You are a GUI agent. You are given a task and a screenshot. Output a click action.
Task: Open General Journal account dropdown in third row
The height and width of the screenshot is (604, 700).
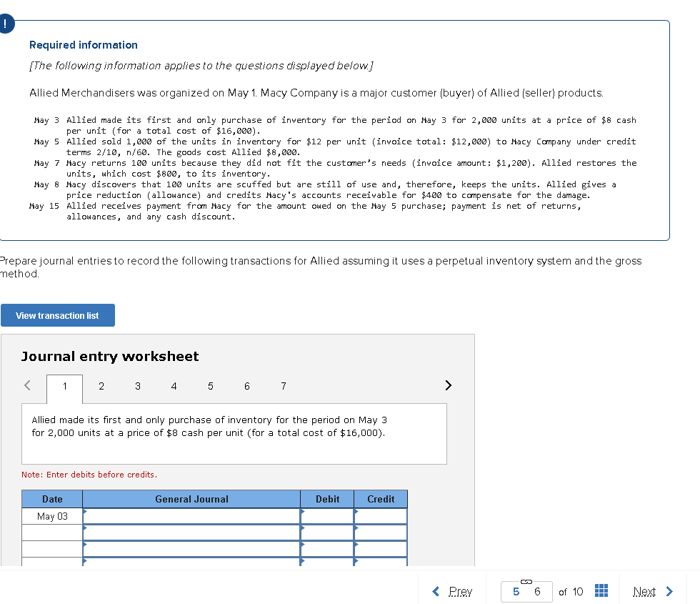coord(191,549)
